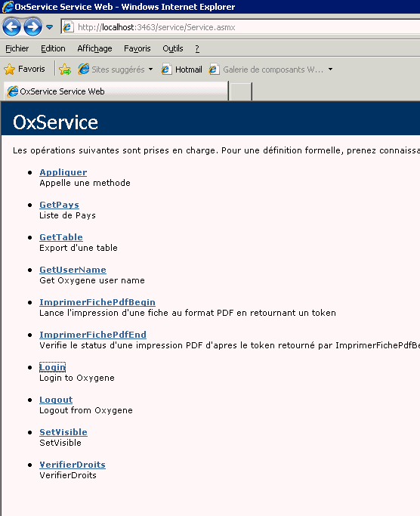Select the OxService Service Web tab
The image size is (420, 516).
[x=116, y=91]
